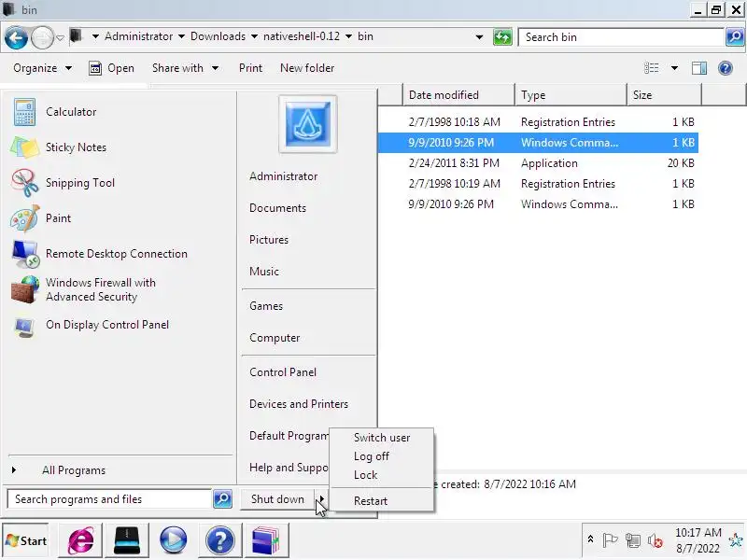Click the Start menu search magnifier
Screen dimensions: 747x560
pos(222,499)
